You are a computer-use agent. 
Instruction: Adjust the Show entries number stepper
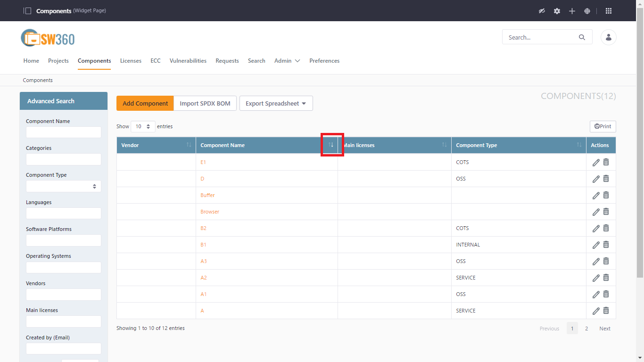[x=149, y=126]
